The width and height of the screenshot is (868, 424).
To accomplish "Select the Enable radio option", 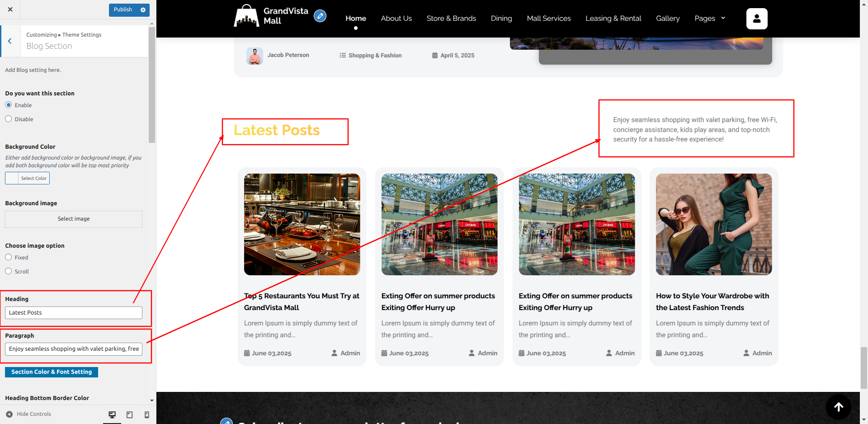I will pos(9,105).
